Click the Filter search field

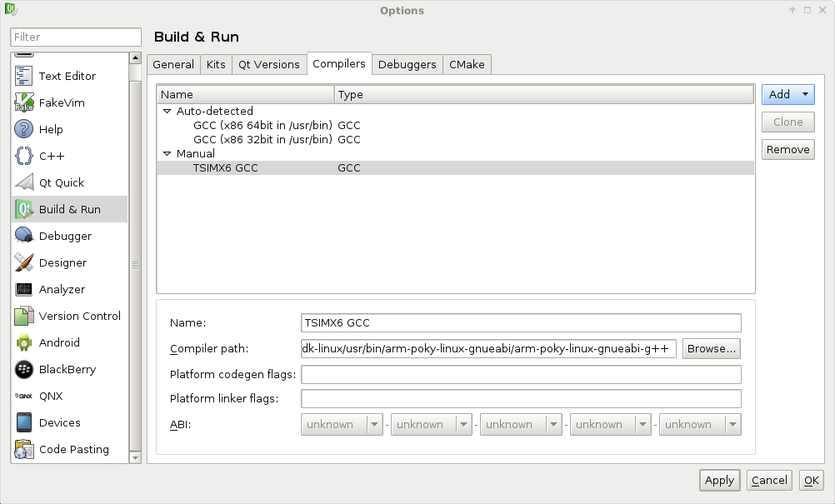click(x=76, y=37)
